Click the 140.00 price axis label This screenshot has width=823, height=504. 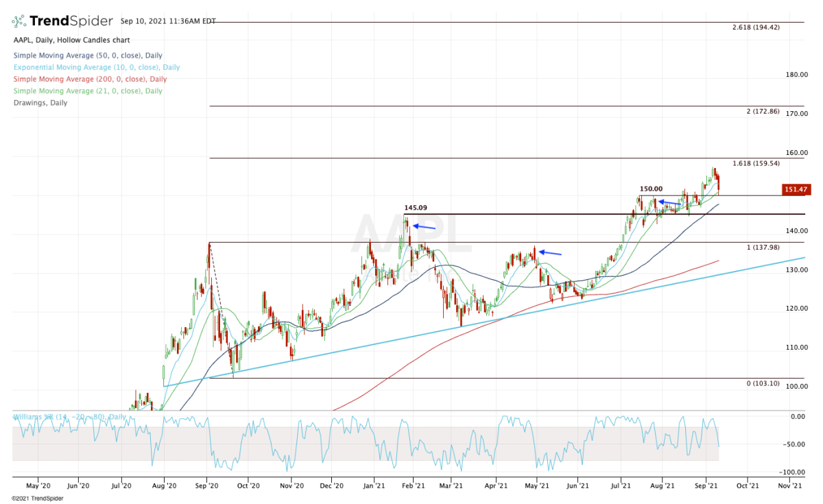pyautogui.click(x=798, y=231)
